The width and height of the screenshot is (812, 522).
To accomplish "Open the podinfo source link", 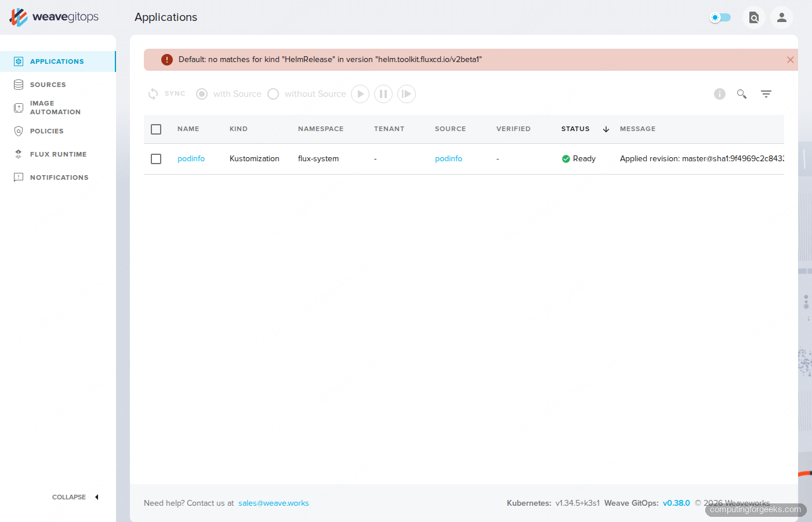I will (448, 158).
